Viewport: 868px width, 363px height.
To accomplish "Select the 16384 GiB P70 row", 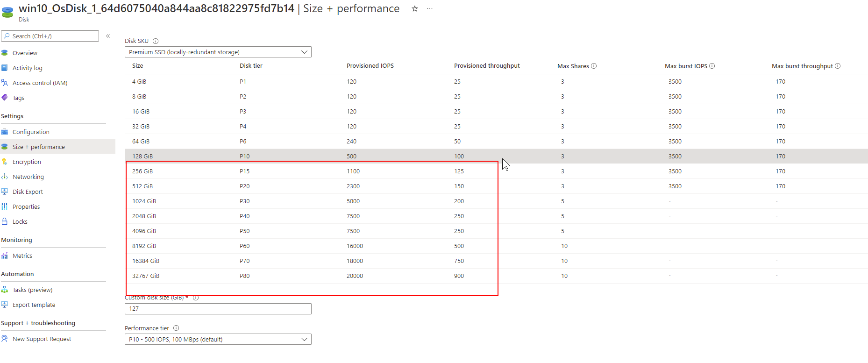I will click(x=496, y=261).
